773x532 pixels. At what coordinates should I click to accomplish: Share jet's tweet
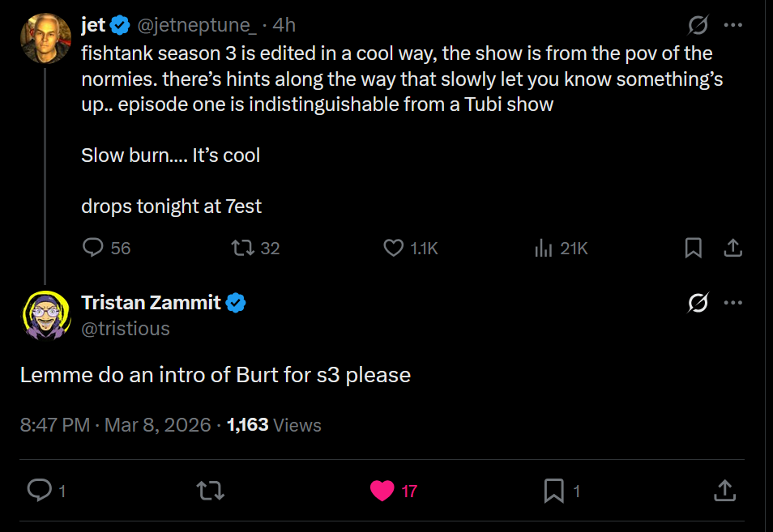click(x=732, y=248)
